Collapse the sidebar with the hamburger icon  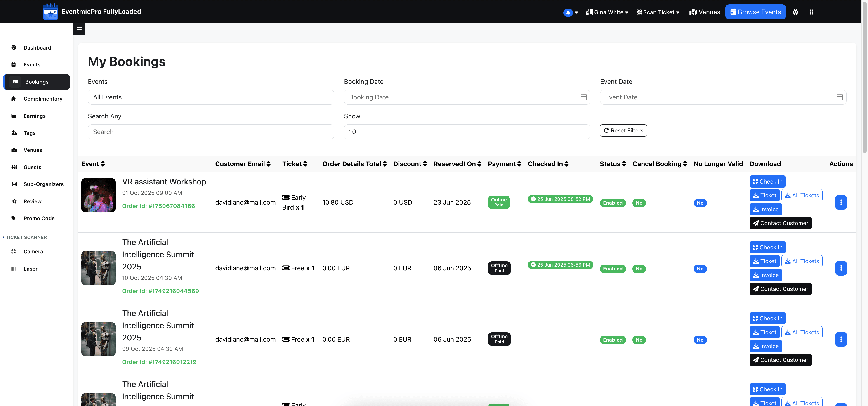click(79, 29)
